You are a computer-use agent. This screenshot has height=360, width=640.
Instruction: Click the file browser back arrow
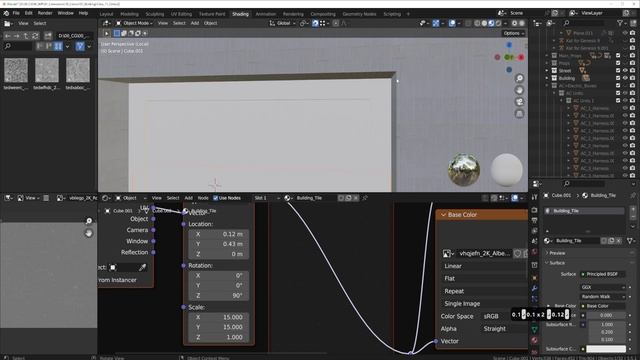[x=7, y=36]
